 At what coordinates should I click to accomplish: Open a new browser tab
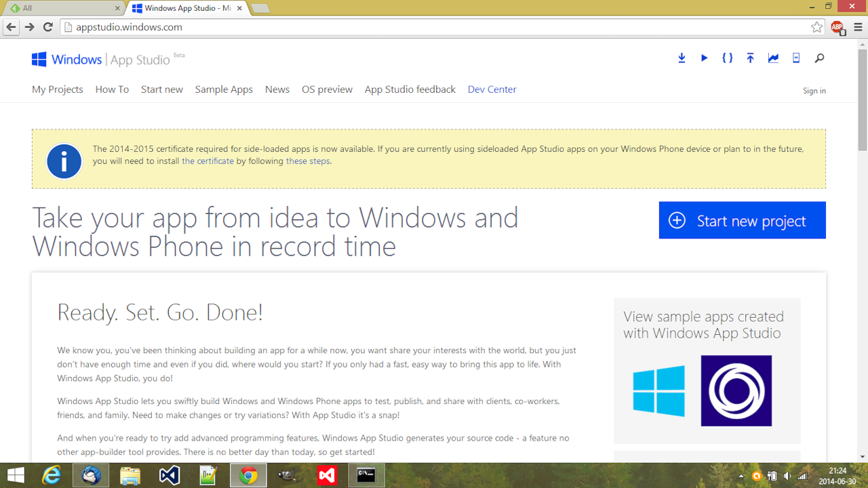[x=260, y=8]
